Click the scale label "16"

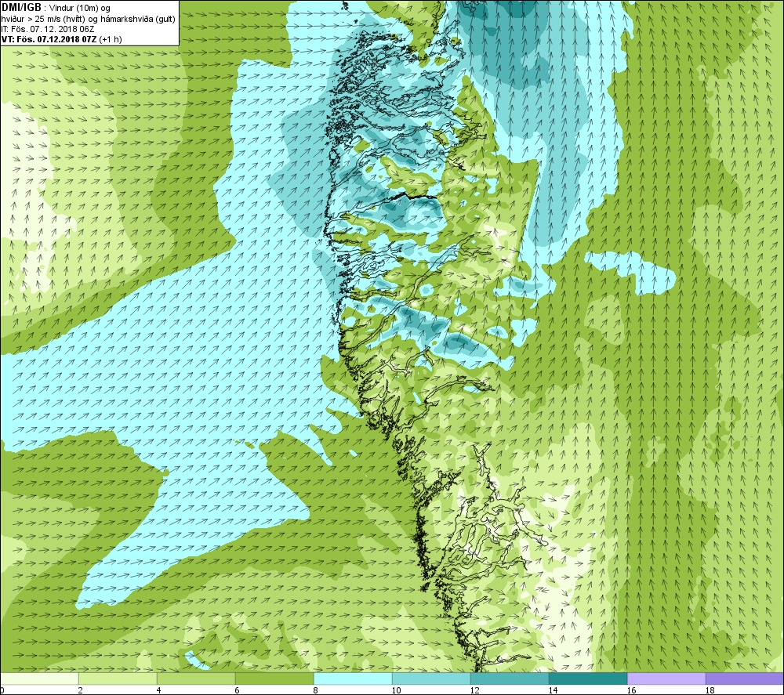coord(631,690)
